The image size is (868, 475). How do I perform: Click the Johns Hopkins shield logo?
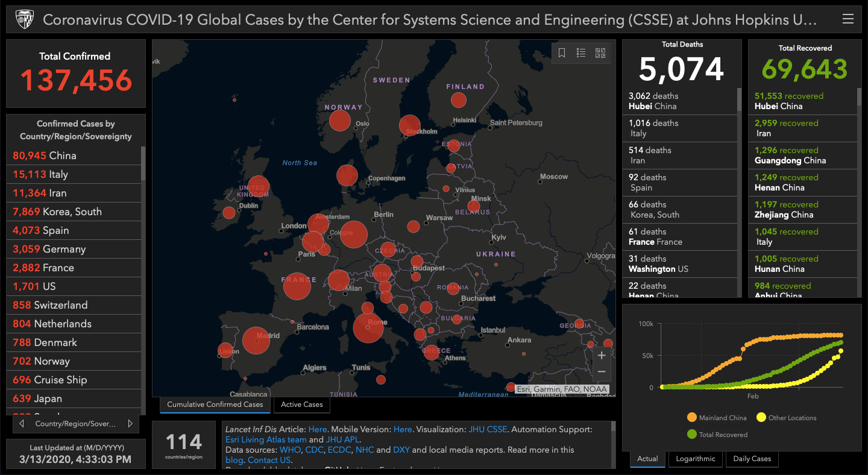pyautogui.click(x=24, y=19)
